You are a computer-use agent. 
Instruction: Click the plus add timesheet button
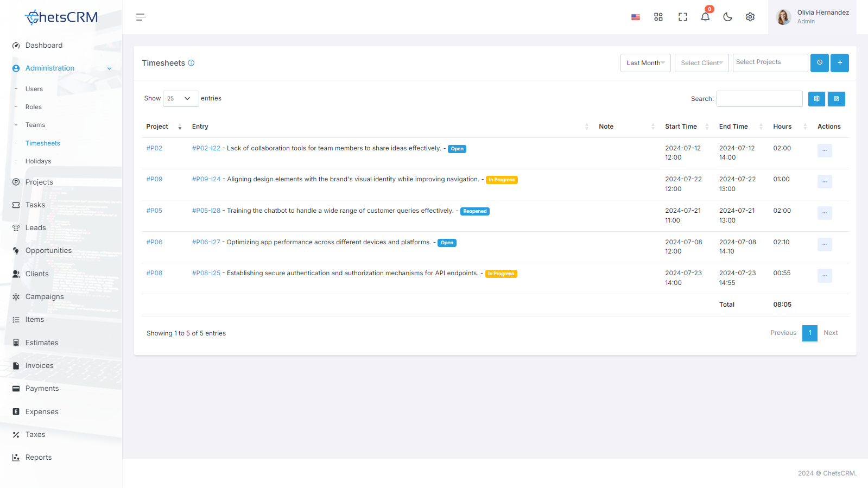[840, 63]
